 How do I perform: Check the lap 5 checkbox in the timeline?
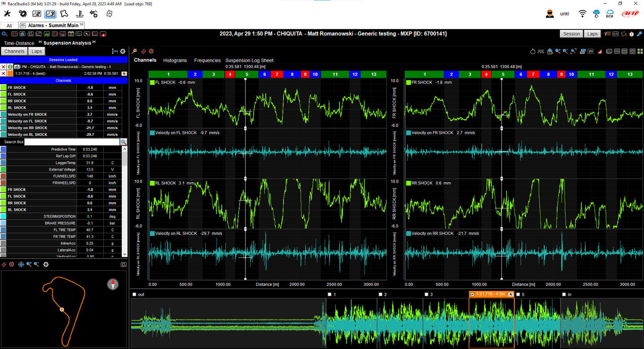[x=518, y=294]
